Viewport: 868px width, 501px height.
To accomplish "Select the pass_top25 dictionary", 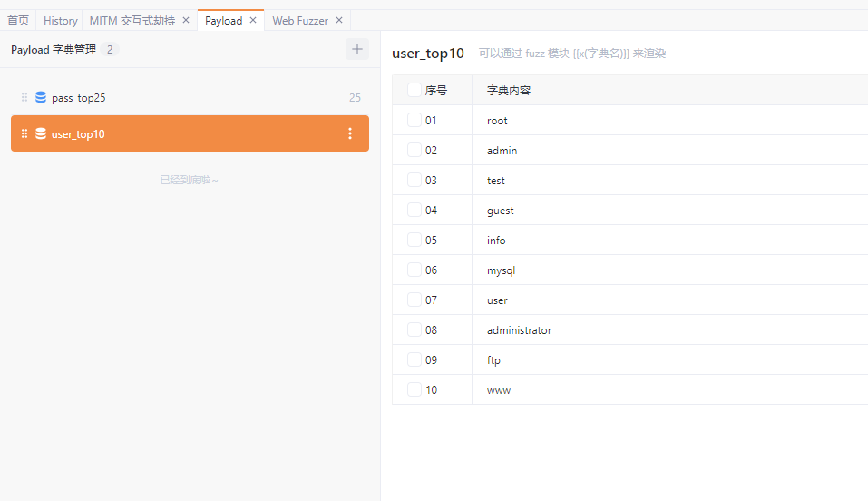I will [x=190, y=97].
